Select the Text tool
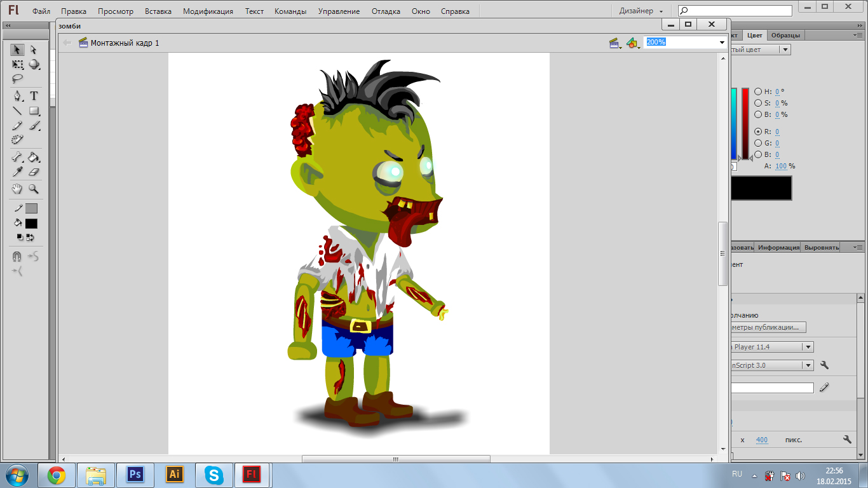Viewport: 868px width, 488px height. tap(34, 96)
